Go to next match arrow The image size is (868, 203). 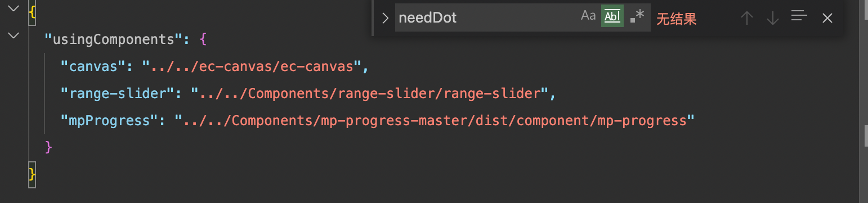[773, 18]
